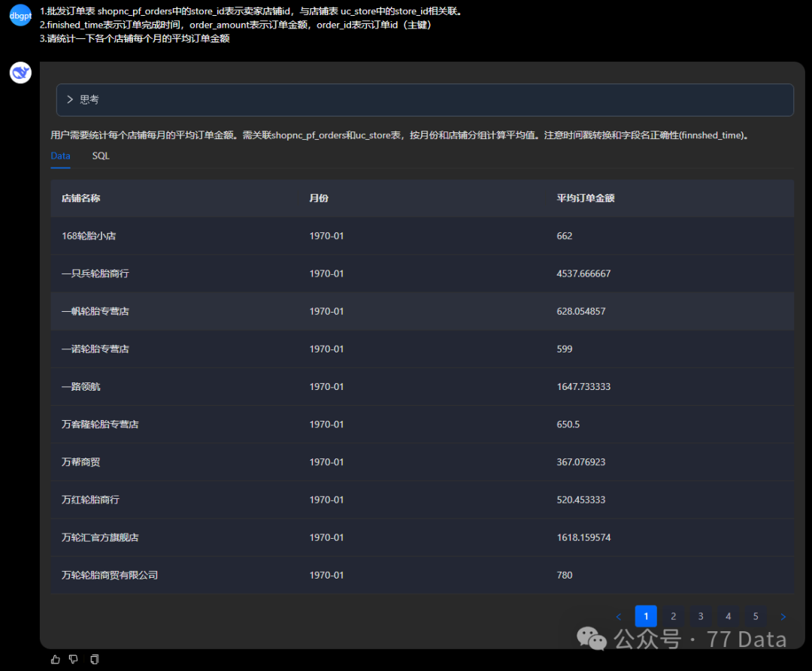Open page 3 of the results
Image resolution: width=812 pixels, height=671 pixels.
coord(701,616)
